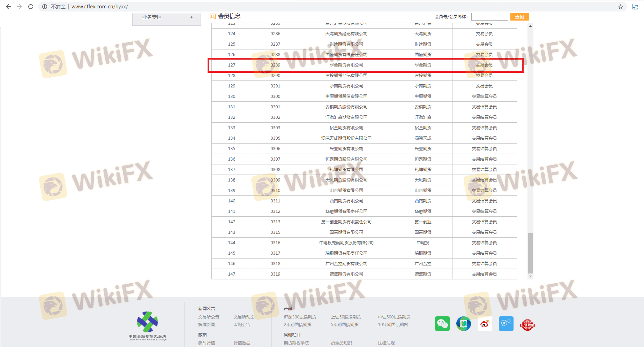Click the blue S extension icon
The width and height of the screenshot is (644, 347).
635,7
